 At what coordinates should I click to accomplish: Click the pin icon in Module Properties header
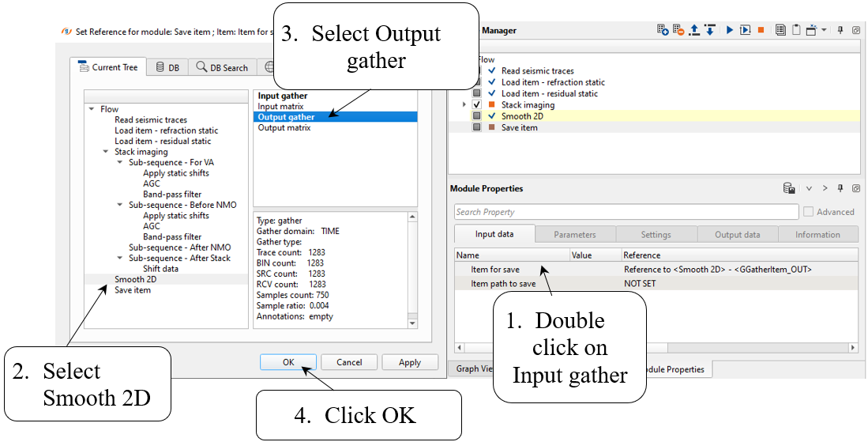(840, 189)
